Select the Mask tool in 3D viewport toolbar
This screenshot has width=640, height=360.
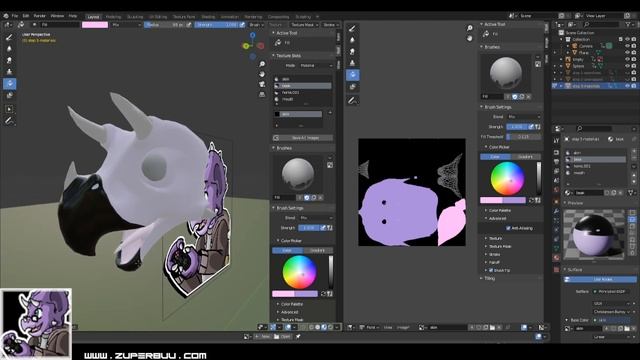(x=9, y=95)
